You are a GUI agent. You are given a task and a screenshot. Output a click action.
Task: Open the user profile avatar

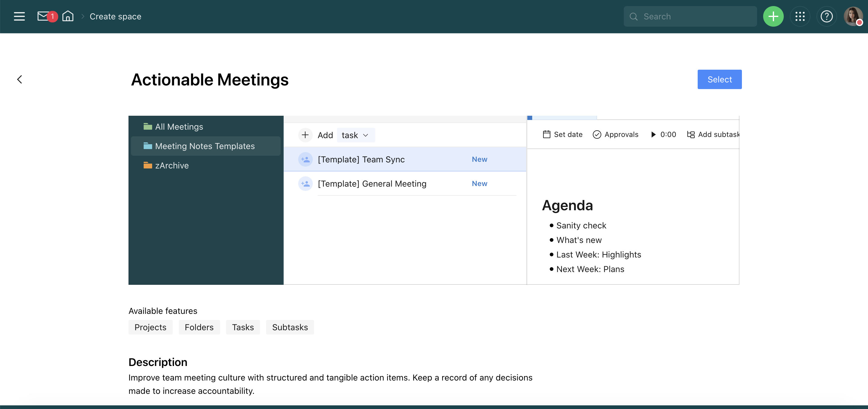[x=853, y=16]
